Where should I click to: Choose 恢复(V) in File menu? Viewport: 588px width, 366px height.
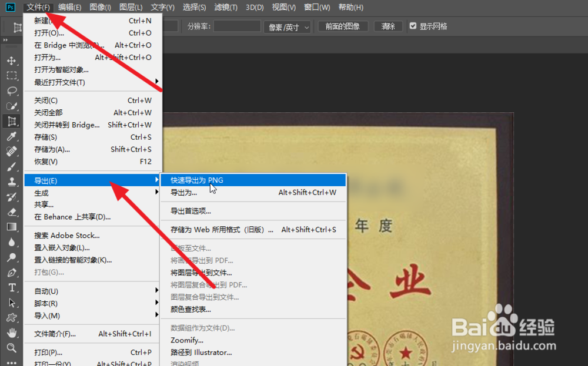(93, 162)
